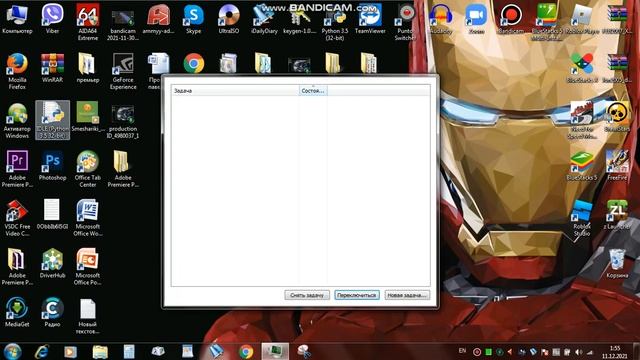Click the Punto Switcher desktop icon
The width and height of the screenshot is (640, 360).
coord(405,22)
